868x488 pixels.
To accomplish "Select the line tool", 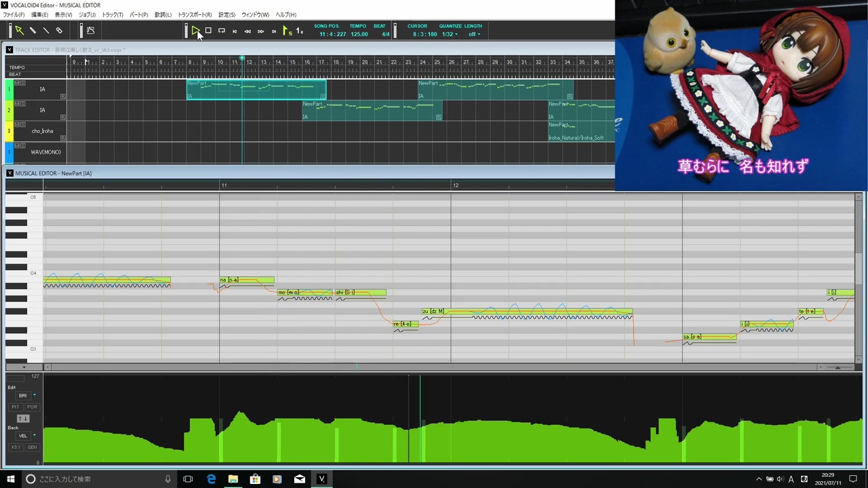I will coord(46,30).
